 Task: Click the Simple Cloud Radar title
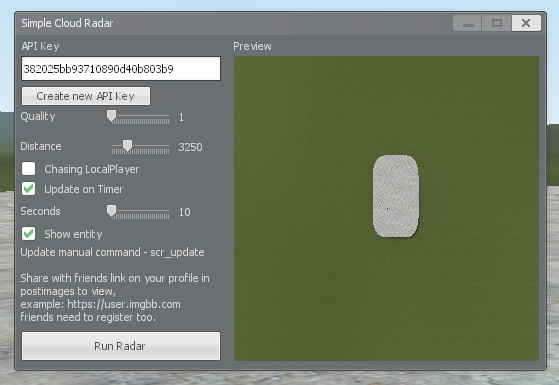pyautogui.click(x=67, y=23)
